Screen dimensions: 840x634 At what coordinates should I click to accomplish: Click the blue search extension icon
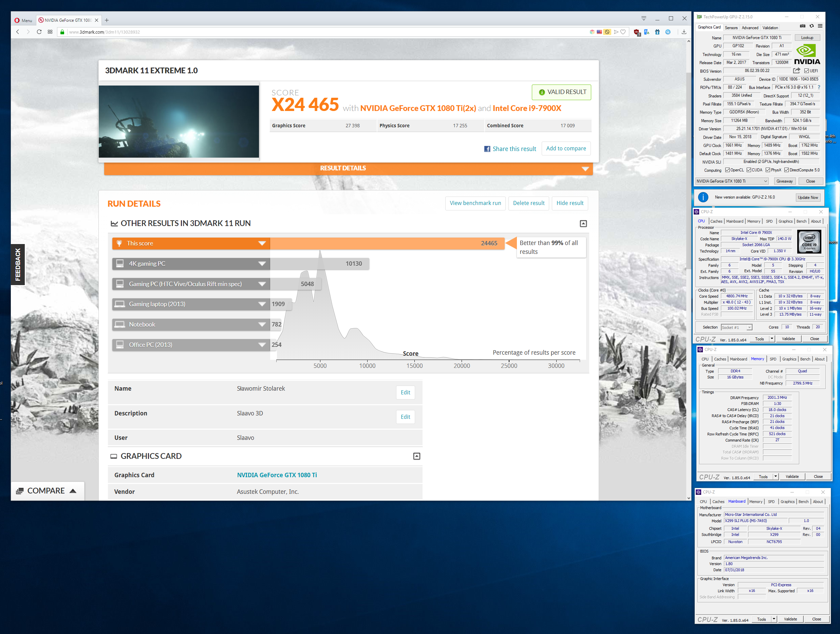pyautogui.click(x=668, y=32)
